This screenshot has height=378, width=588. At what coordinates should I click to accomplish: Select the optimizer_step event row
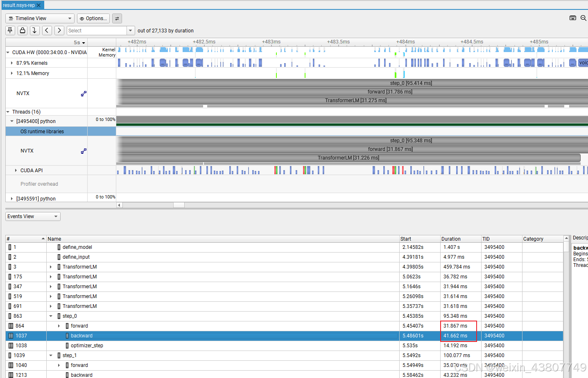click(284, 346)
